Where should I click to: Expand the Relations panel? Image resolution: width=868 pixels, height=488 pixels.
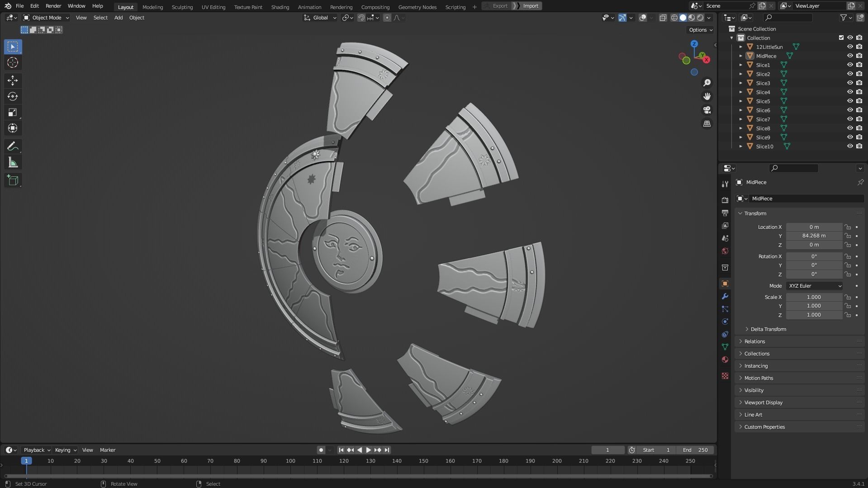(754, 341)
